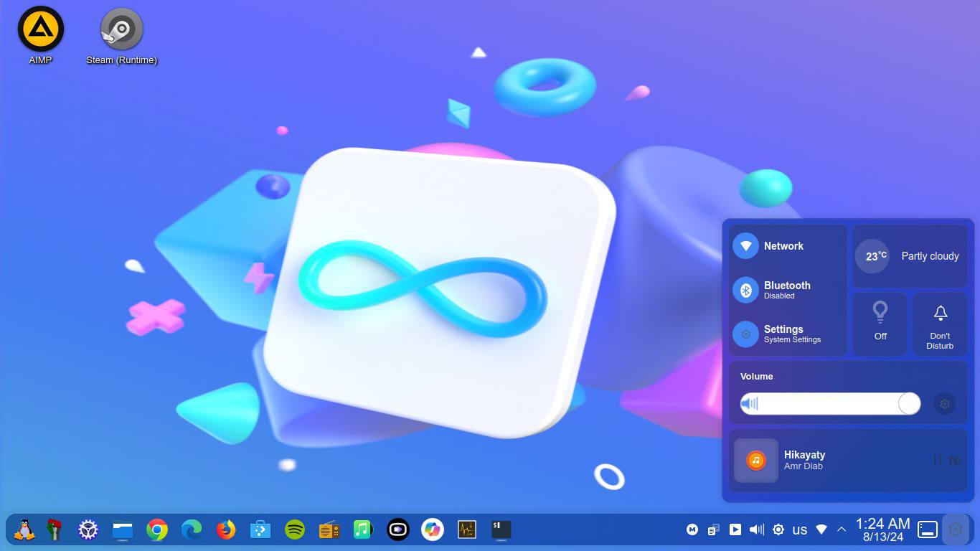Click the 'Hikayaty' song title

click(804, 455)
